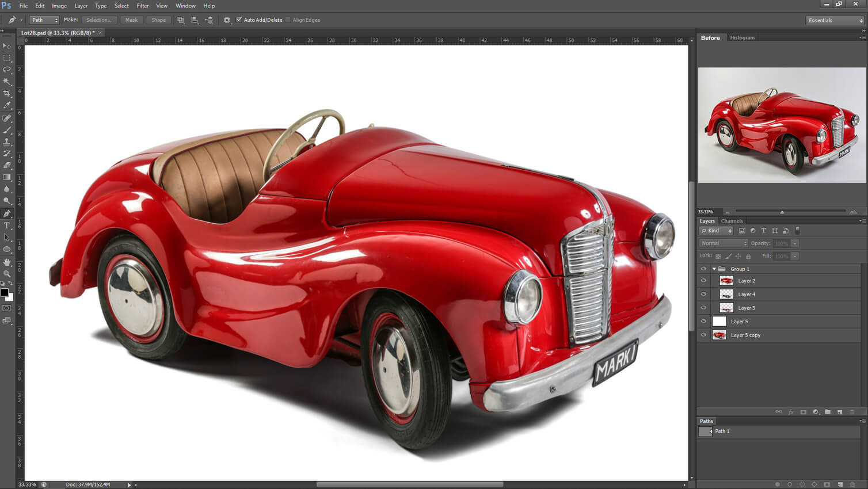Open the Essentials workspace dropdown

(x=835, y=20)
